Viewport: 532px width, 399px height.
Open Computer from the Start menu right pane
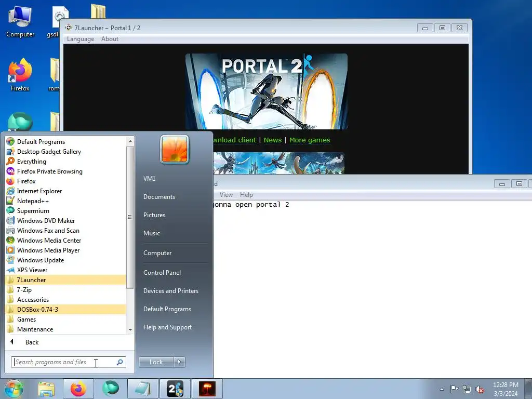(x=157, y=253)
